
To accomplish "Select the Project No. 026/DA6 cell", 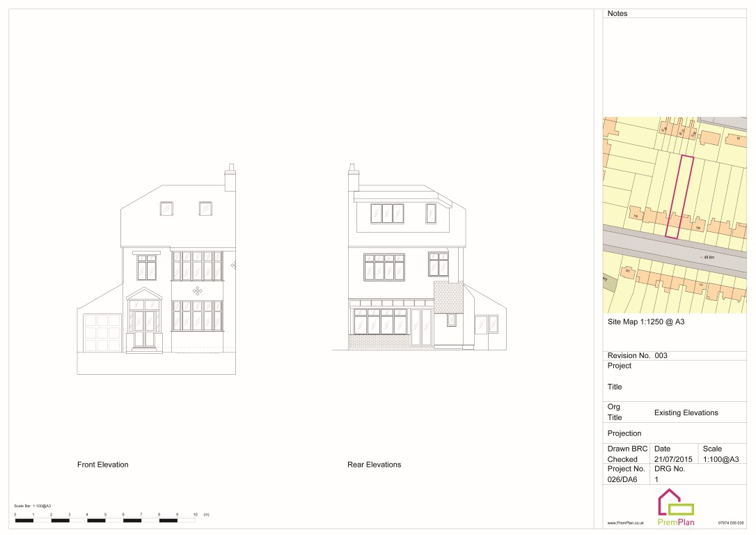I will (622, 479).
